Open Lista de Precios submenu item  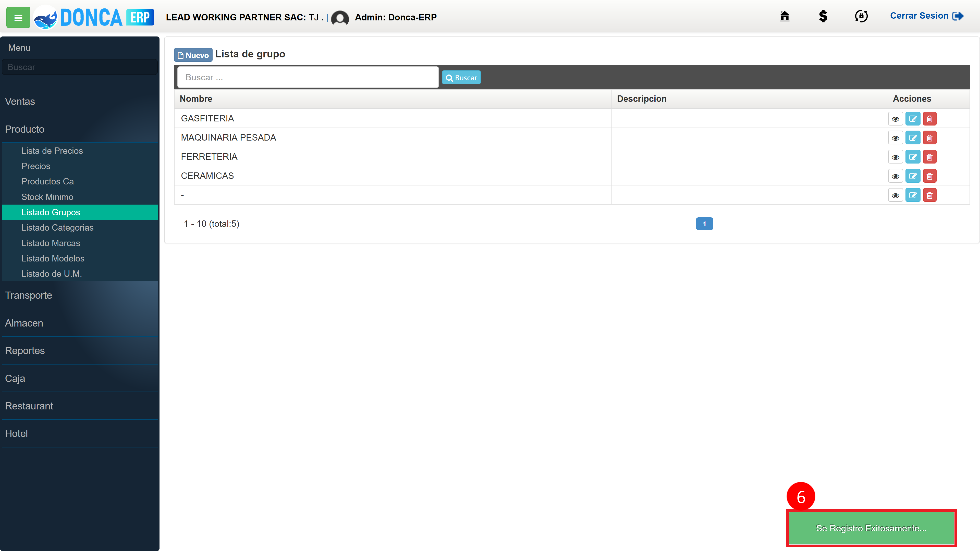coord(80,151)
